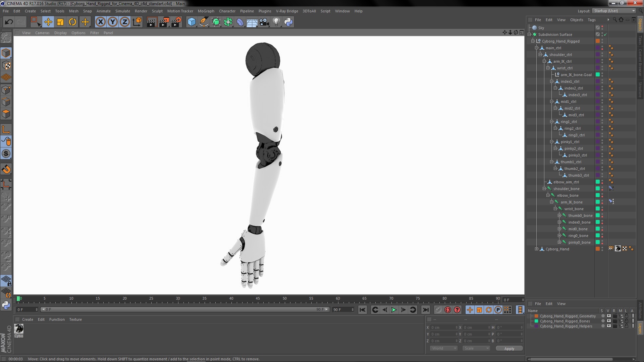Click the Bend deformer icon
644x362 pixels.
pos(240,22)
